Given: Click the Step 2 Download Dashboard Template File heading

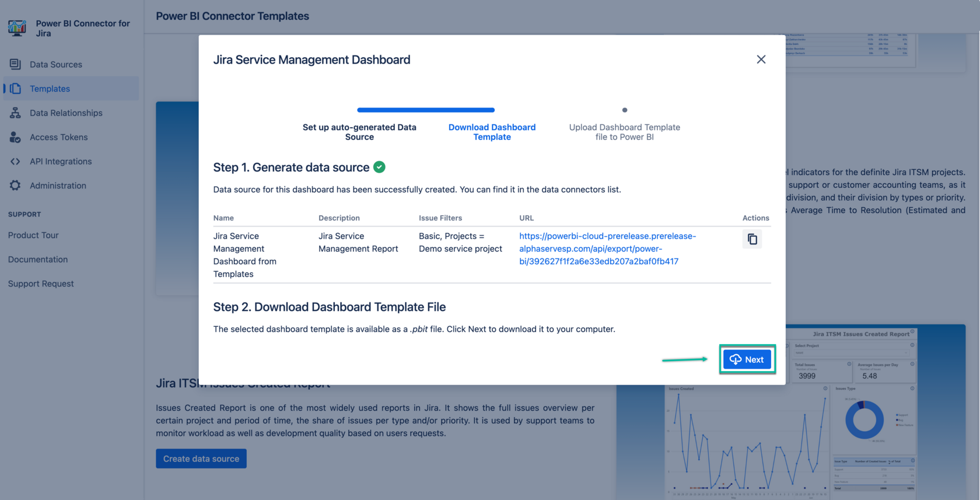Looking at the screenshot, I should [330, 307].
